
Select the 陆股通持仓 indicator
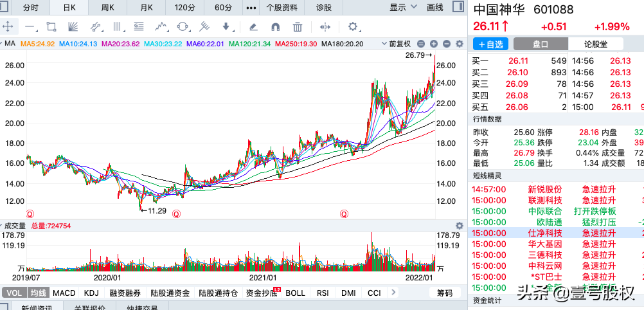218,293
